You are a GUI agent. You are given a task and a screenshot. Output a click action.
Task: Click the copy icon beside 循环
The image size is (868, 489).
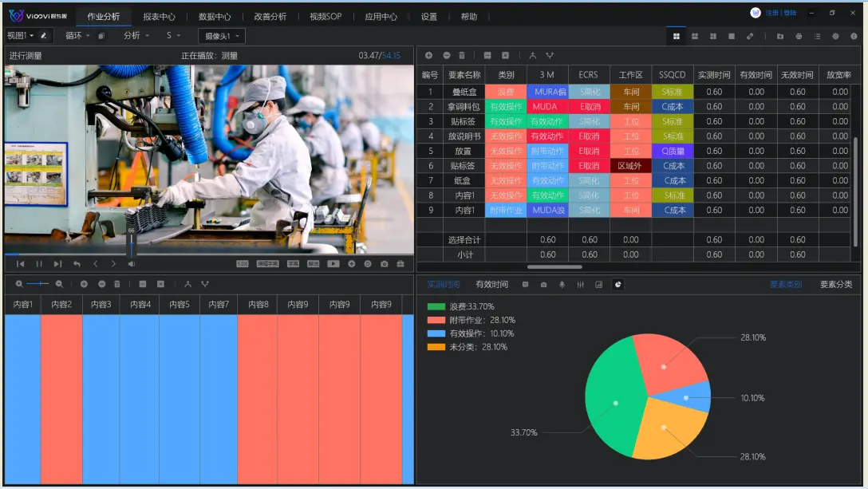(x=101, y=36)
